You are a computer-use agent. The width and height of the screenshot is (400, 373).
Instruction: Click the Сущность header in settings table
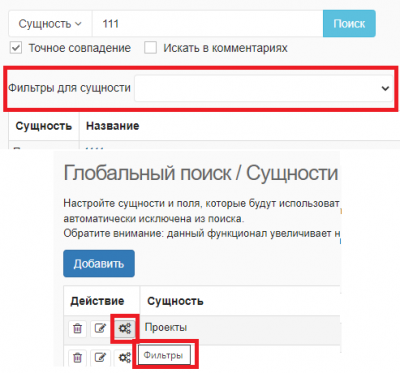tap(175, 301)
